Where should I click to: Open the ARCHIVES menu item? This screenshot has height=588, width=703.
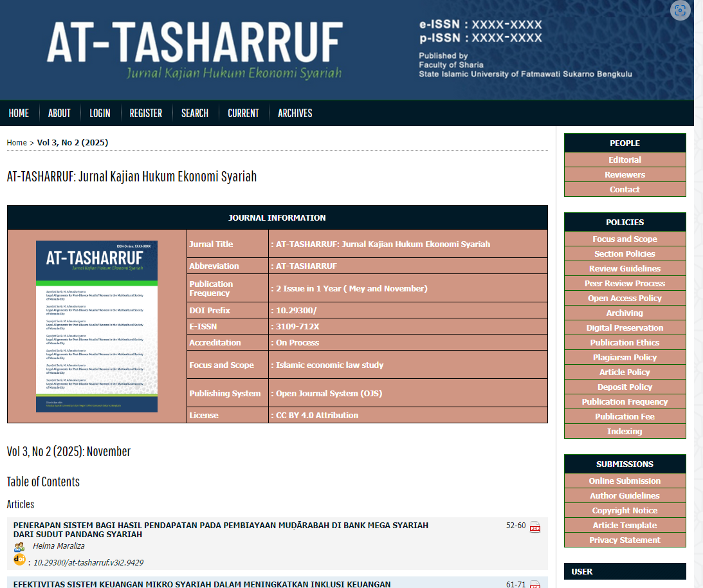click(295, 113)
